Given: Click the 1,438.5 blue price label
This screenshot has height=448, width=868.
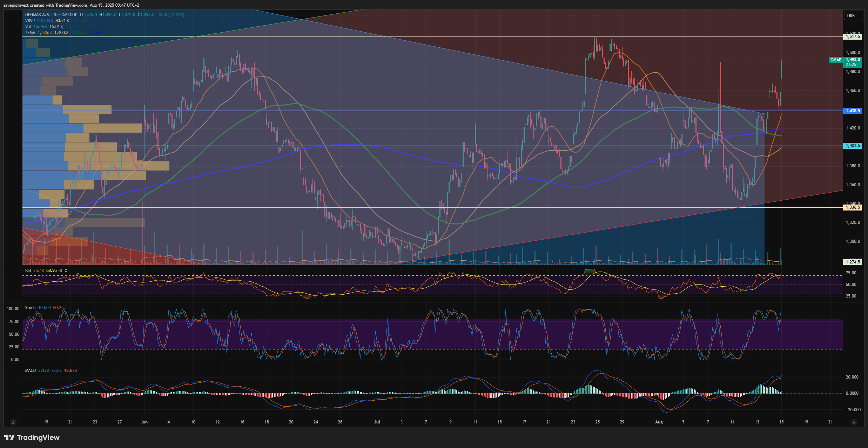Looking at the screenshot, I should click(x=853, y=111).
